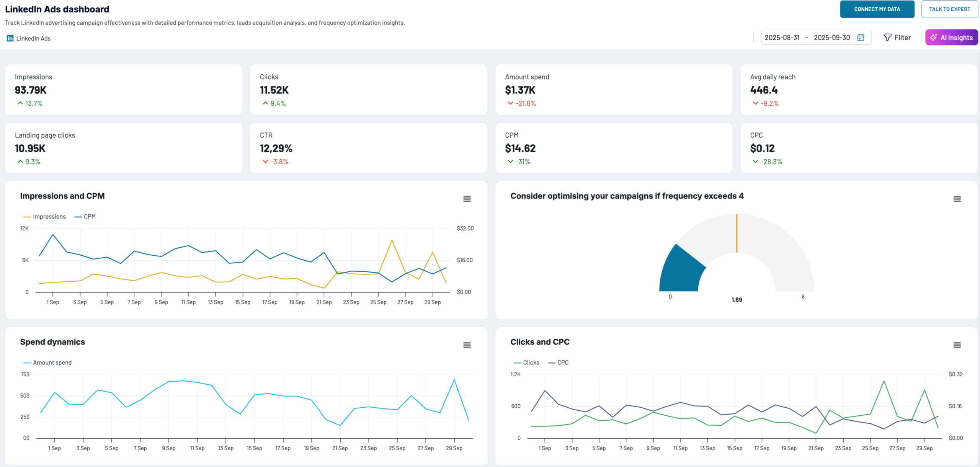Click the LinkedIn logo icon
This screenshot has width=980, height=467.
click(10, 38)
